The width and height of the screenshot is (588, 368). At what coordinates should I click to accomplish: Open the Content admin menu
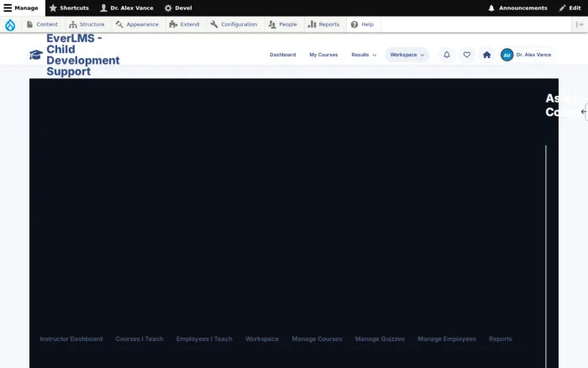click(x=42, y=24)
